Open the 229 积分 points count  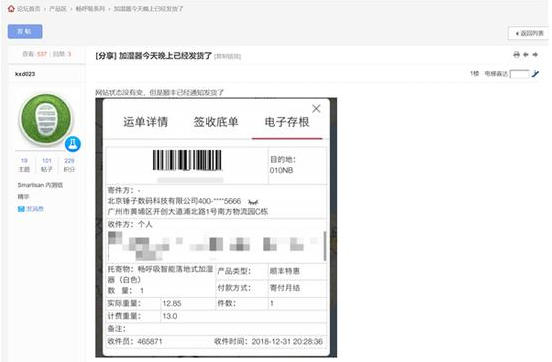point(69,165)
